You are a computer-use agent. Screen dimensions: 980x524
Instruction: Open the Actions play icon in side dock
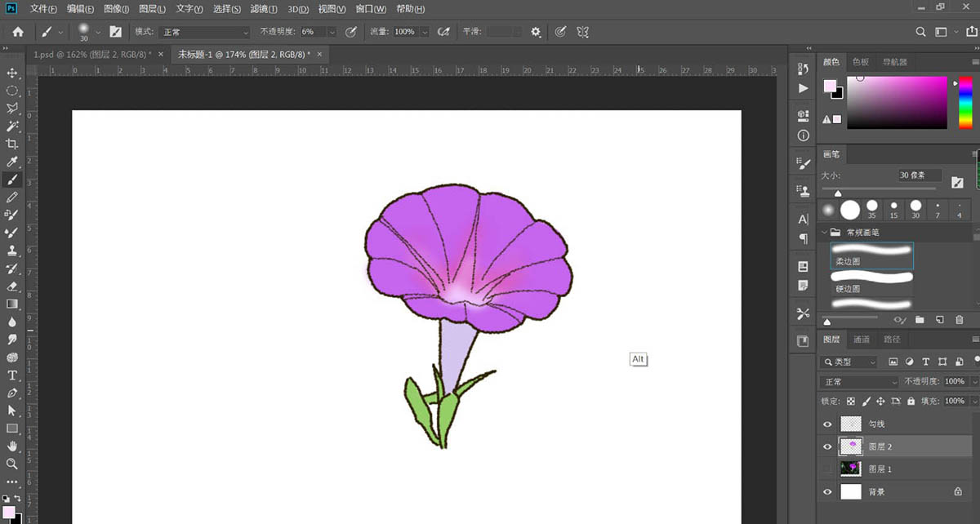click(x=803, y=88)
